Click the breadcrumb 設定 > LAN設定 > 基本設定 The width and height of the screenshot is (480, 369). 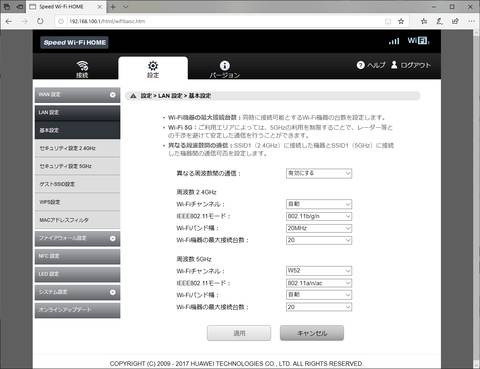pos(175,96)
